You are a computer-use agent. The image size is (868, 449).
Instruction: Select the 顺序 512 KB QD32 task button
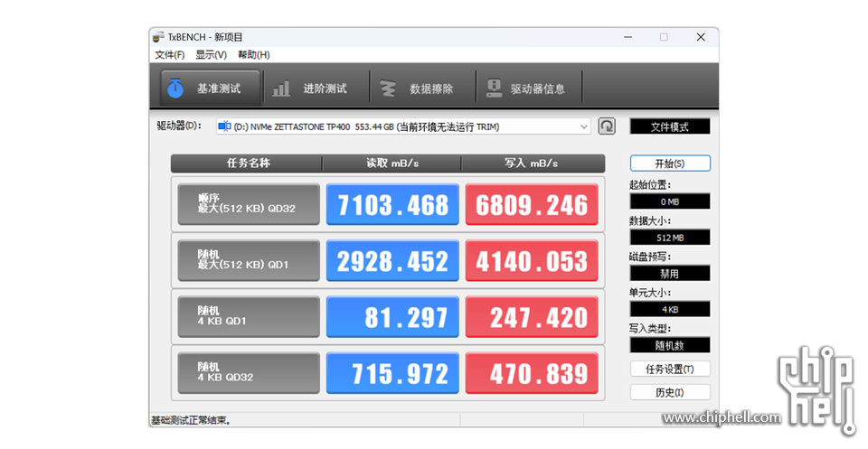point(249,204)
